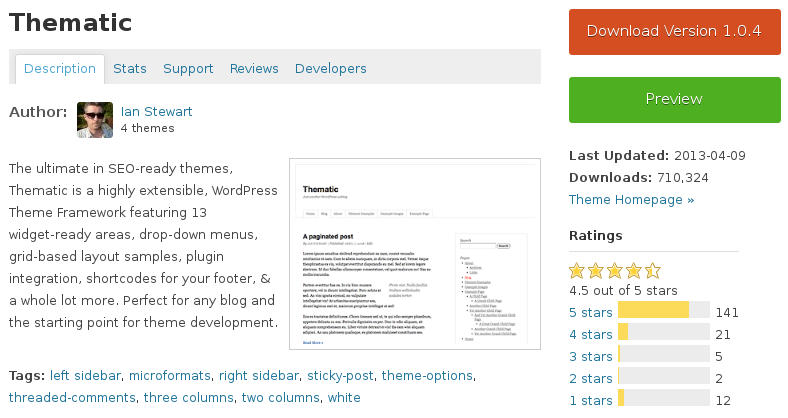
Task: Open the 1 stars ratings link
Action: (x=590, y=400)
